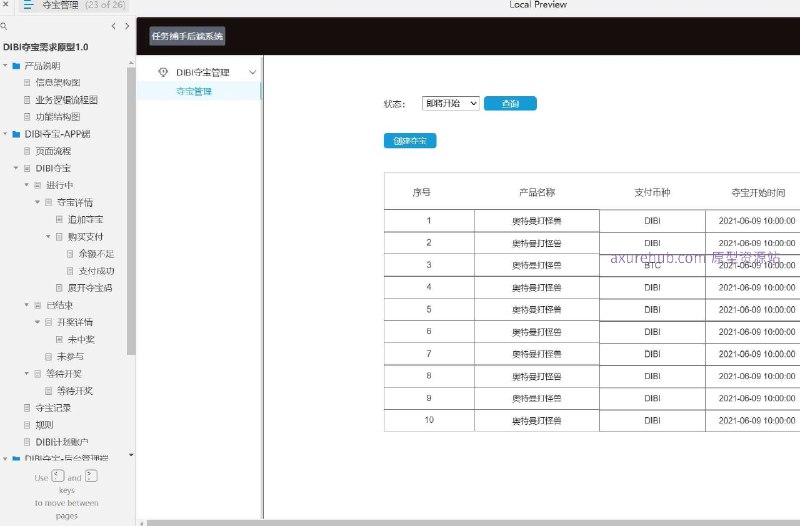Click the 产品名称 column header
Image resolution: width=800 pixels, height=526 pixels.
[537, 192]
